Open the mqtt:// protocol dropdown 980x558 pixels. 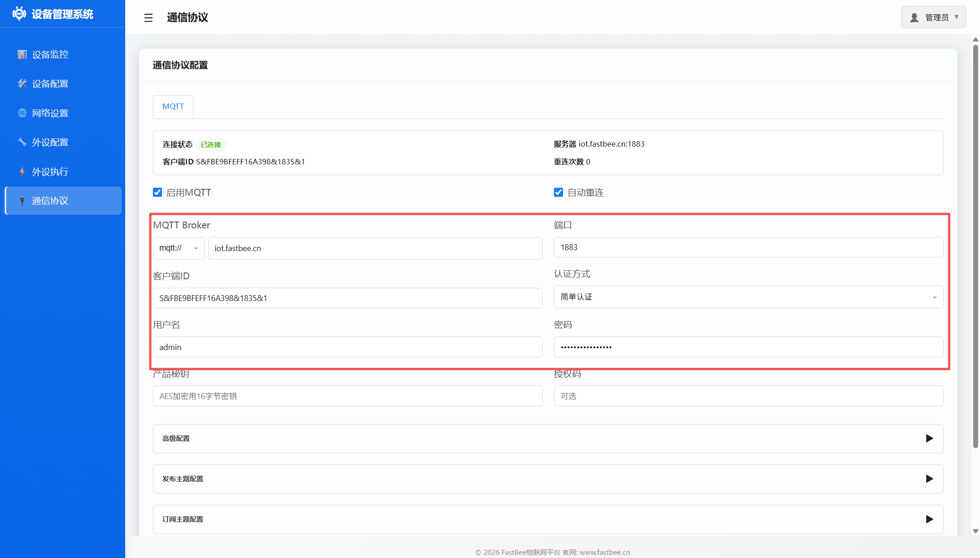(x=179, y=248)
